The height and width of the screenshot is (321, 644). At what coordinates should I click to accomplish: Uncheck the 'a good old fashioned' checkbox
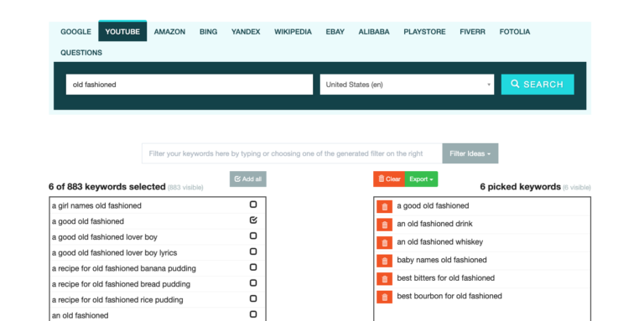point(253,220)
